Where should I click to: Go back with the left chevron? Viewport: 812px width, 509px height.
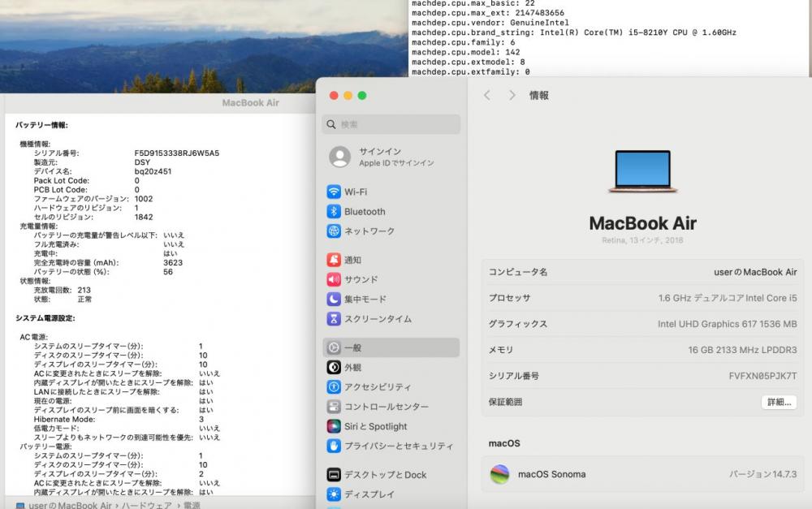click(x=487, y=95)
